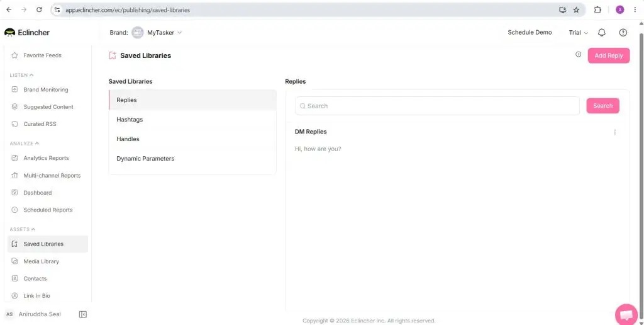Collapse the sidebar using the panel icon
Image resolution: width=644 pixels, height=325 pixels.
click(82, 314)
